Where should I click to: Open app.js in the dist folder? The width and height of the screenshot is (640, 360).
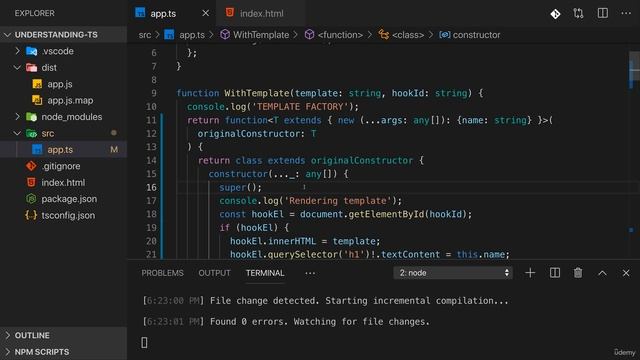(x=60, y=84)
